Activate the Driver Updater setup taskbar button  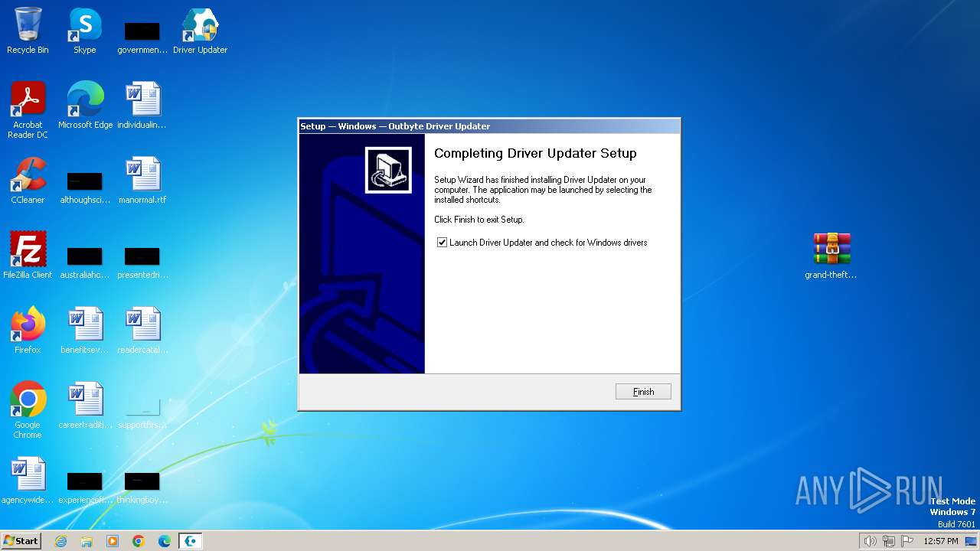pyautogui.click(x=191, y=541)
